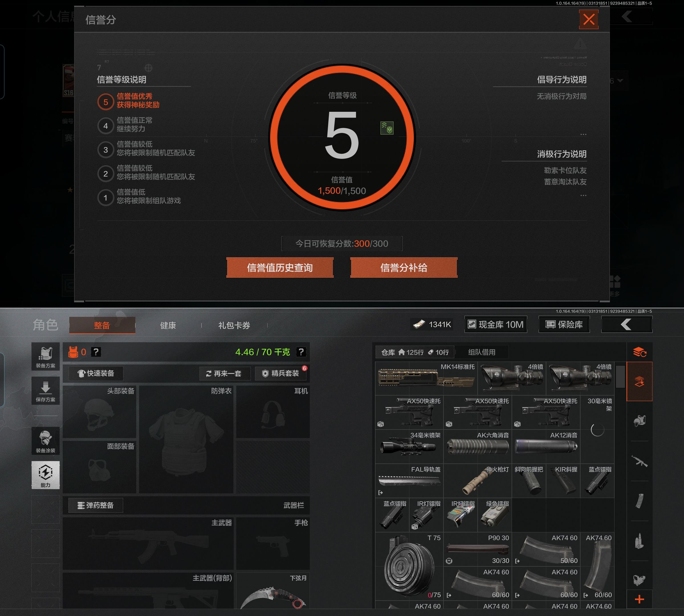The image size is (684, 616).
Task: Click the 信誉分补给 button
Action: (404, 268)
